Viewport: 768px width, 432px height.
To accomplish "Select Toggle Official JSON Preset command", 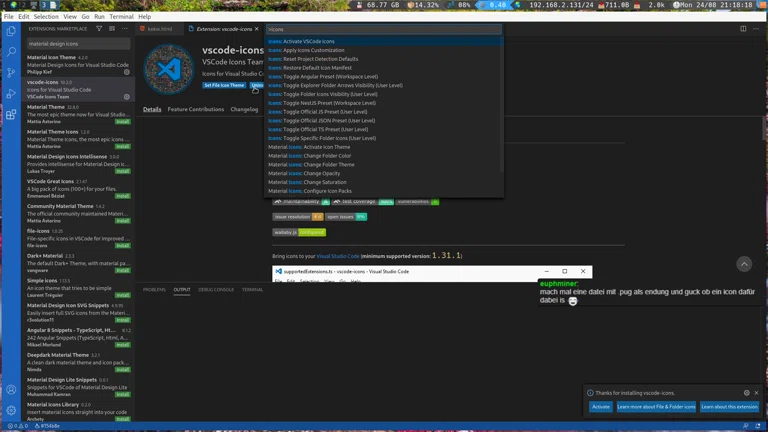I will (384, 121).
